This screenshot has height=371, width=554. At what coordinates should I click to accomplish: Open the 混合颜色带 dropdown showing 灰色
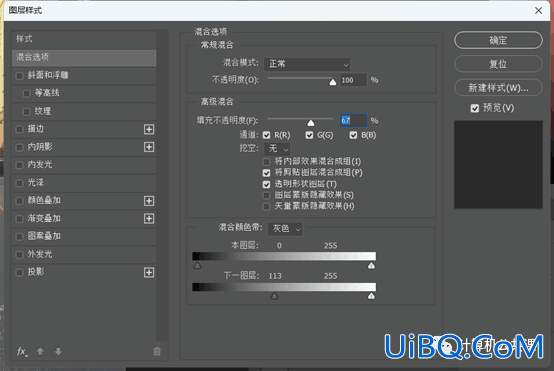click(x=285, y=229)
